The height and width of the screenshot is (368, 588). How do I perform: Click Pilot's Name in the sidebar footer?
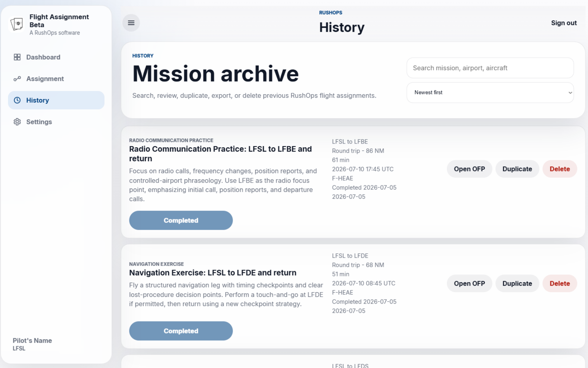point(32,340)
